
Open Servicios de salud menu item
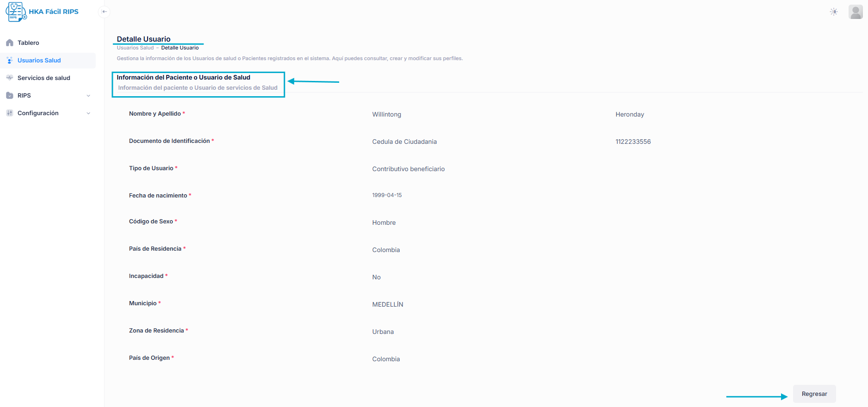pyautogui.click(x=44, y=78)
